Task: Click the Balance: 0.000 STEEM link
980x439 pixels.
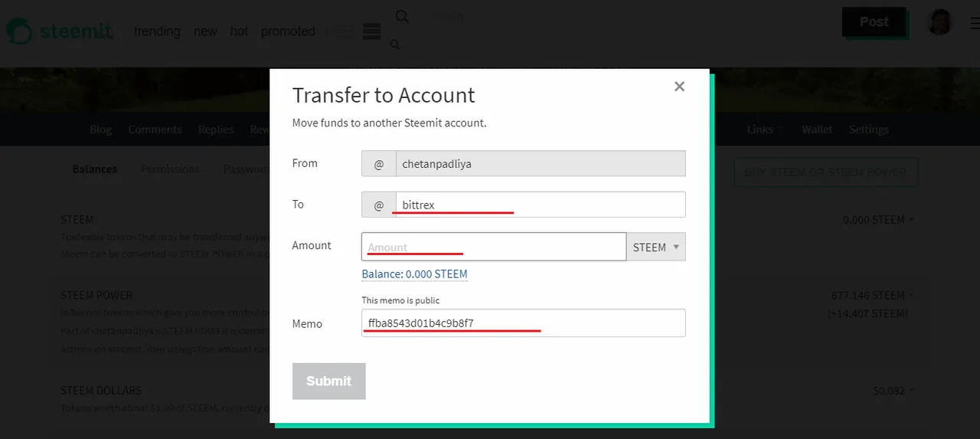Action: [414, 274]
